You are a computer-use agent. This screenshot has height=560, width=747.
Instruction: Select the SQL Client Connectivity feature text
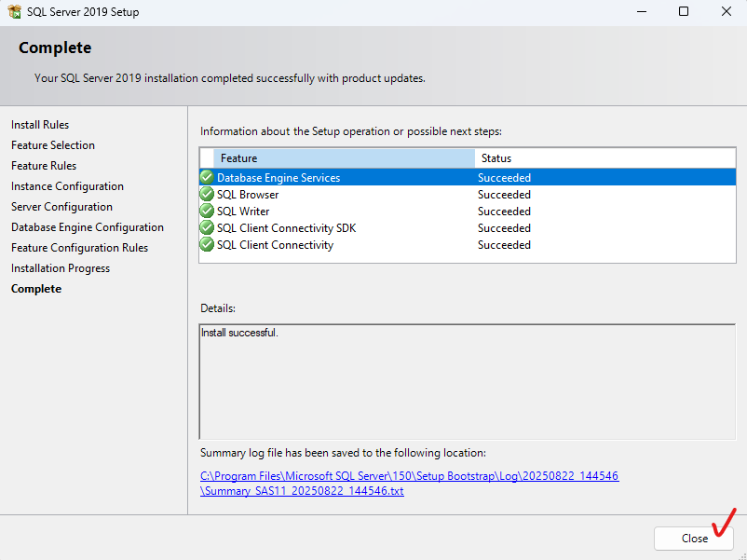click(275, 244)
